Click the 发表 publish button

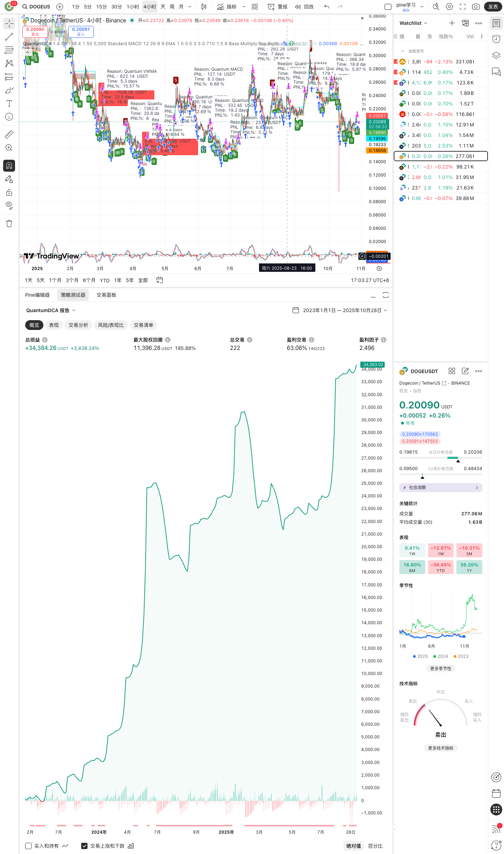point(493,7)
